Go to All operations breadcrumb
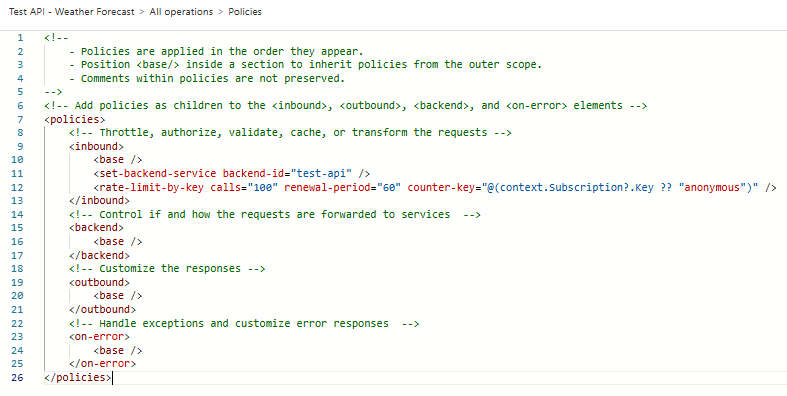Viewport: 787px width, 396px height. pyautogui.click(x=181, y=12)
